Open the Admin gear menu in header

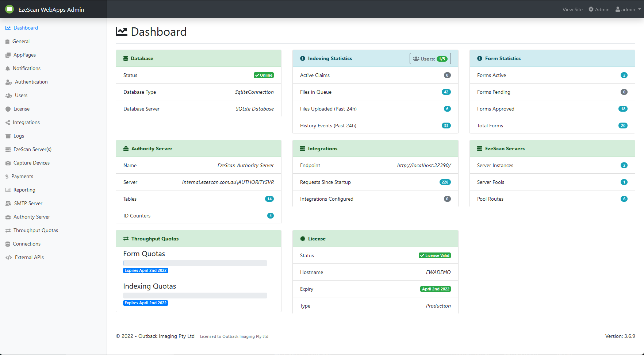[599, 9]
